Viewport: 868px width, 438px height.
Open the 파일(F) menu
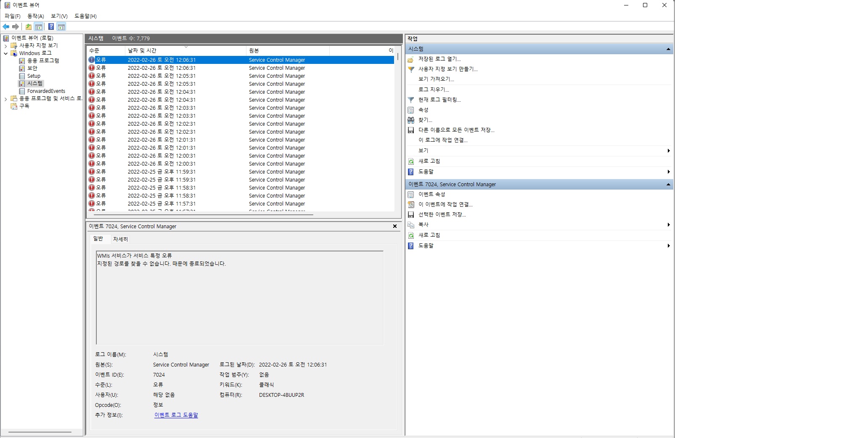tap(12, 16)
